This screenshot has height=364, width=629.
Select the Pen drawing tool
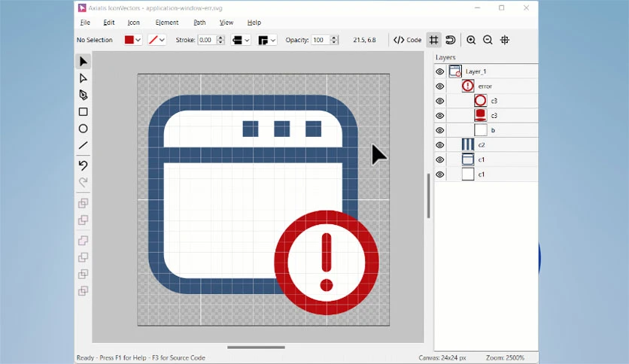[83, 95]
